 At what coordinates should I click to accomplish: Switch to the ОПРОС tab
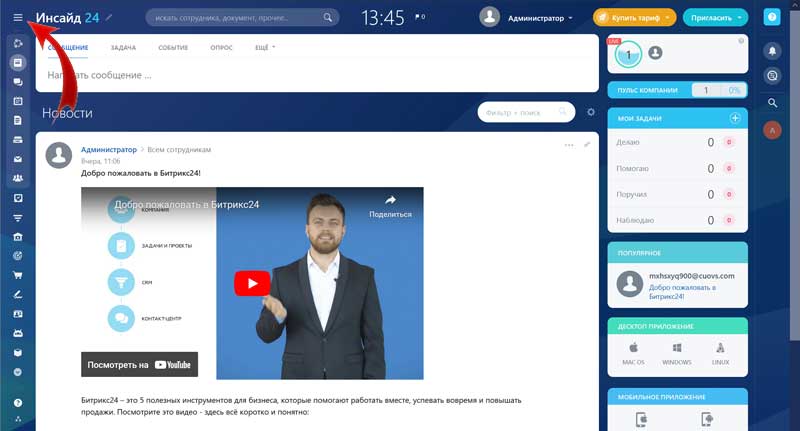point(221,47)
